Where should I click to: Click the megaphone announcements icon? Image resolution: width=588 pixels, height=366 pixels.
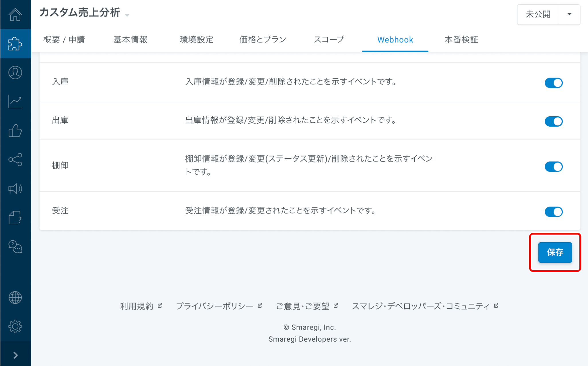click(x=15, y=189)
